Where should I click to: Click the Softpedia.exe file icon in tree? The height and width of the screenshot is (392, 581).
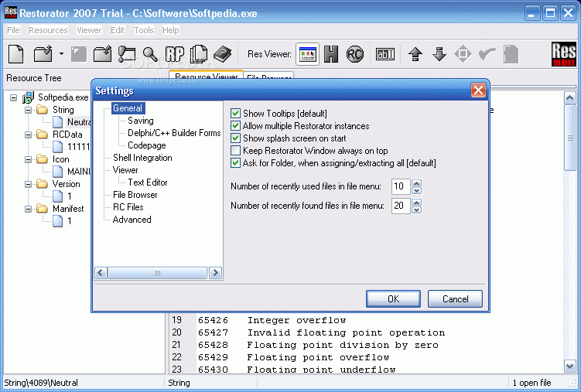point(28,97)
